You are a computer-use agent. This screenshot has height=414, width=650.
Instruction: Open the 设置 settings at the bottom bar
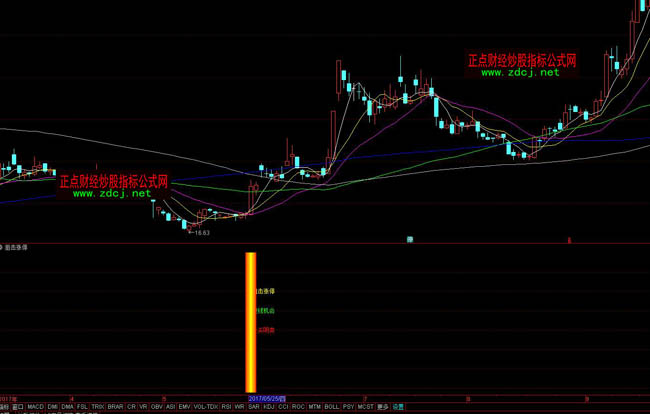coord(398,406)
